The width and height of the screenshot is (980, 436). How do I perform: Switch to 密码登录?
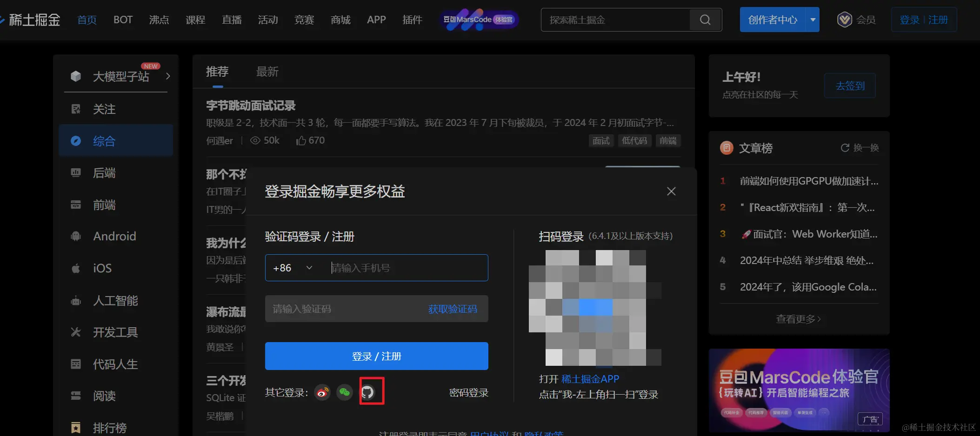click(x=469, y=393)
